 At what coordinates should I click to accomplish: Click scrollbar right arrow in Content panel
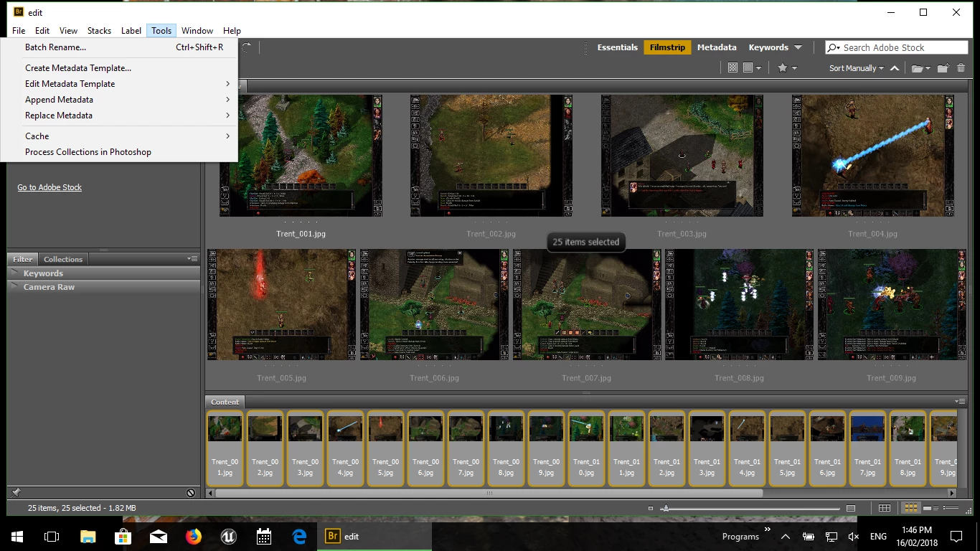click(x=952, y=493)
